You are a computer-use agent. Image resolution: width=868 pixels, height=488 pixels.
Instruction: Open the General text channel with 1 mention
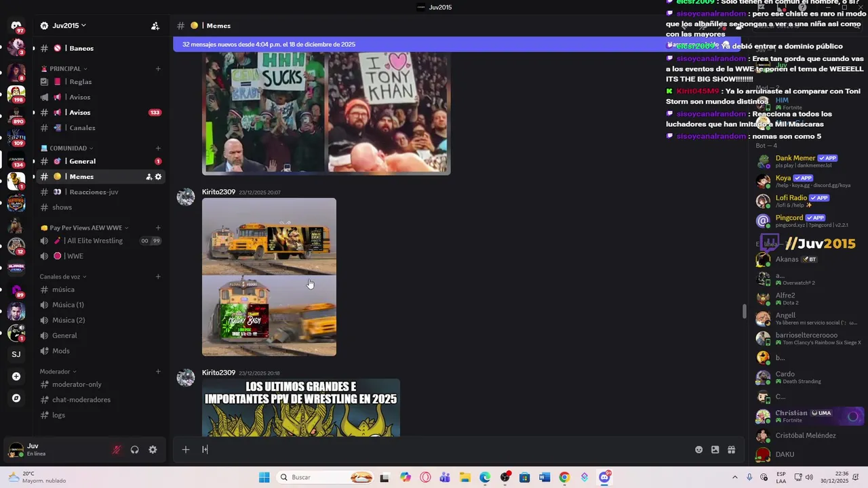100,161
